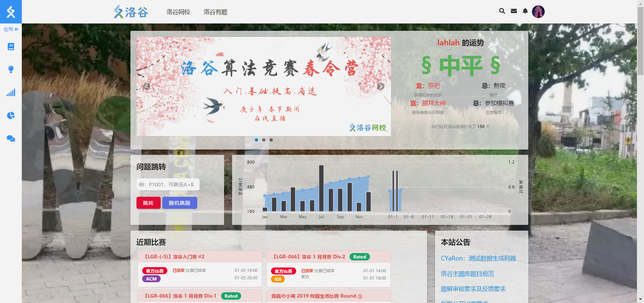Click the 中平 fortune result text

pyautogui.click(x=461, y=66)
